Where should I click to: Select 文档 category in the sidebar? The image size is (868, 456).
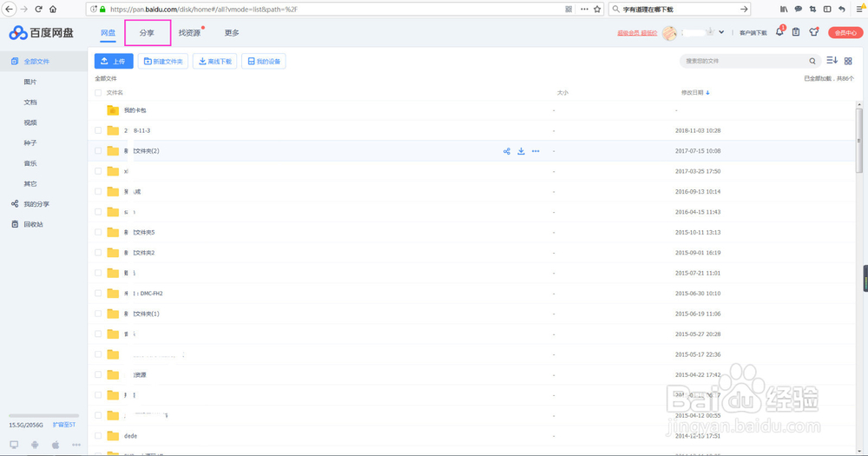[x=30, y=102]
